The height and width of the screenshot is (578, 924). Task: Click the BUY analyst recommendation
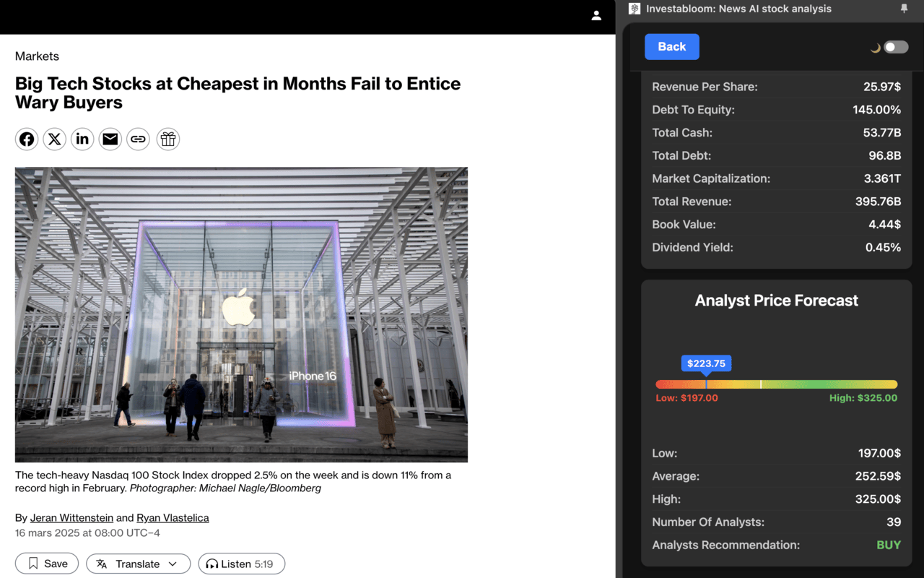click(889, 545)
